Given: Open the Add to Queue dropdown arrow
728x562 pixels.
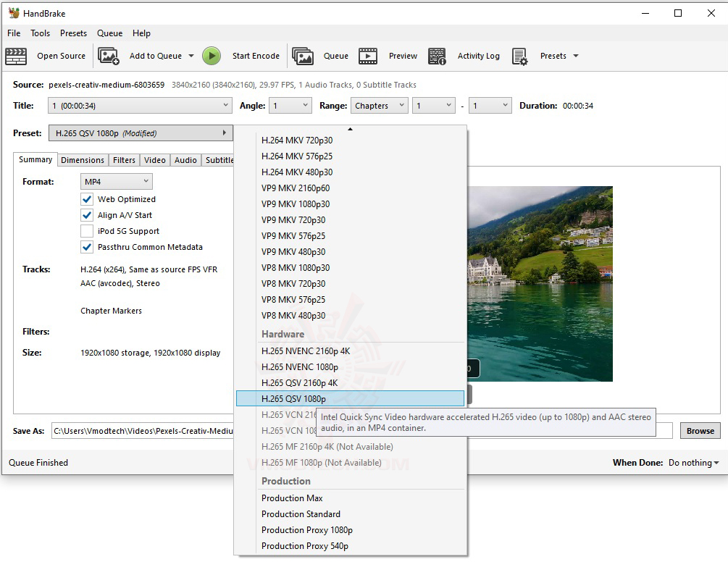Looking at the screenshot, I should (191, 56).
